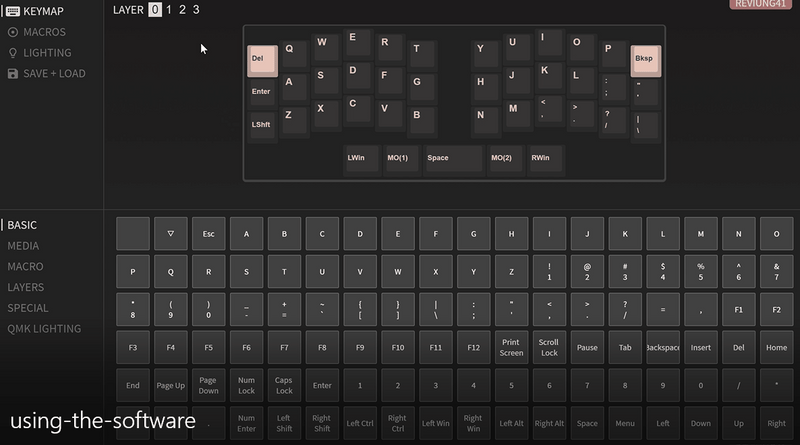Switch to layer 1
Image resolution: width=800 pixels, height=445 pixels.
(169, 10)
